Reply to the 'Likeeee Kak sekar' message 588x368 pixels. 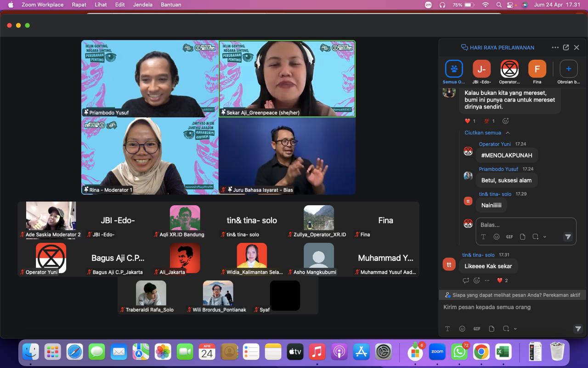point(466,280)
